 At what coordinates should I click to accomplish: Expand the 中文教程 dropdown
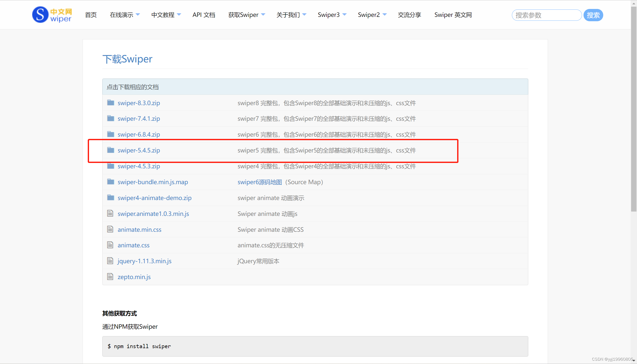[166, 15]
